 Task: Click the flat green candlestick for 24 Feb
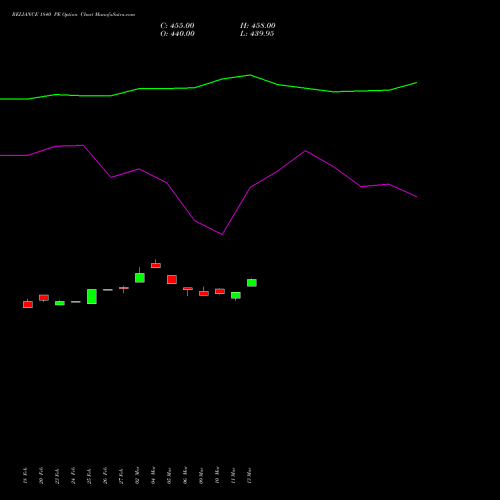[76, 302]
